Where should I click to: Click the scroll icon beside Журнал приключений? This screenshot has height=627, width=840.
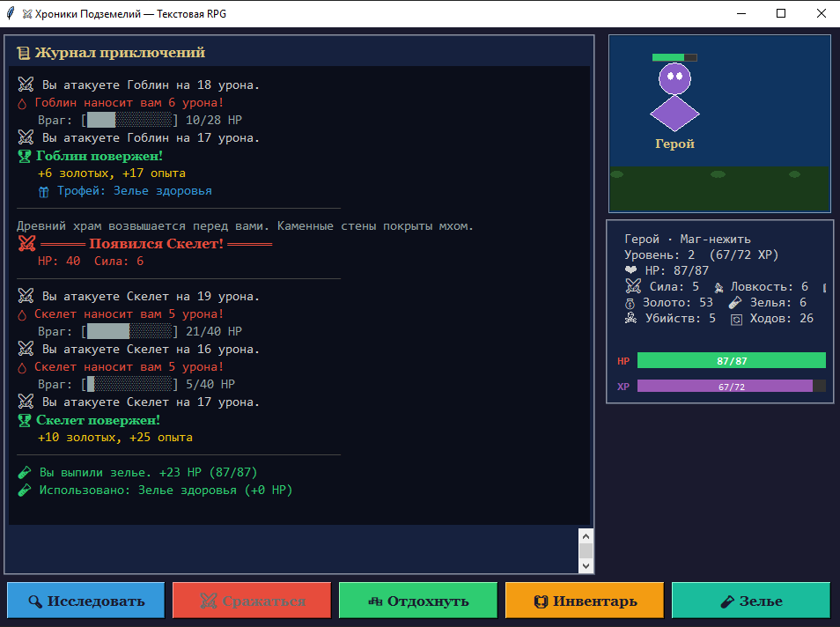pos(23,53)
